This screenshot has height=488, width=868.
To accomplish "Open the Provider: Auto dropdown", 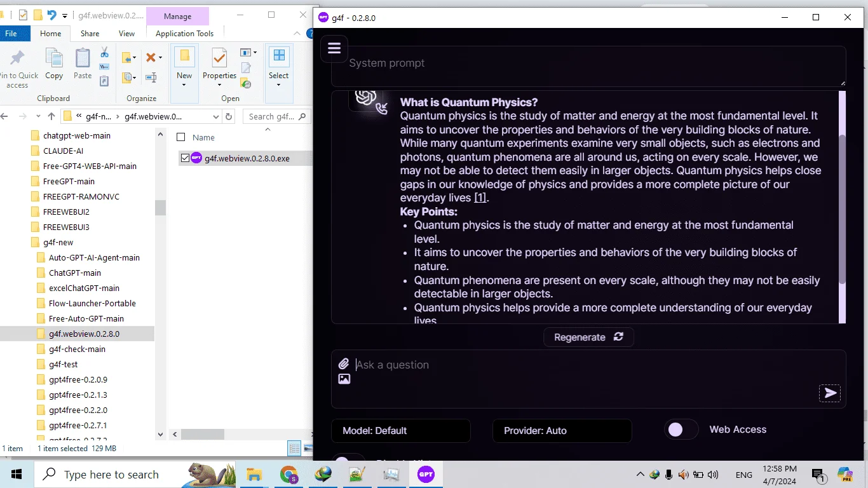I will 562,431.
